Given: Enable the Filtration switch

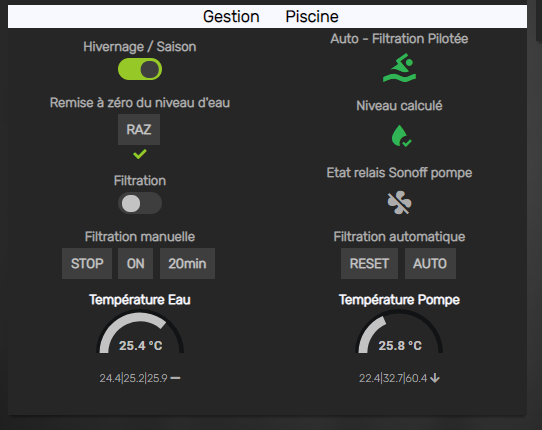Looking at the screenshot, I should 140,203.
